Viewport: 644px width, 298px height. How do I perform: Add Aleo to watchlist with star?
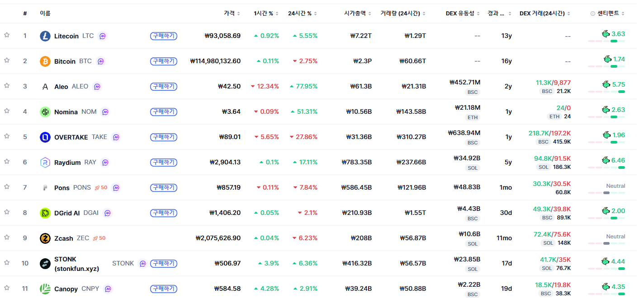point(7,86)
